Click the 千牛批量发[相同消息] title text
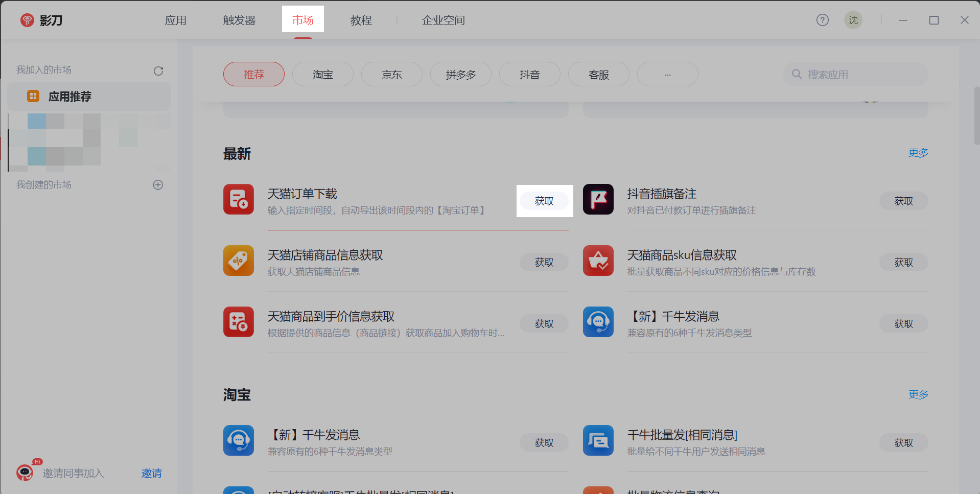 click(x=682, y=435)
